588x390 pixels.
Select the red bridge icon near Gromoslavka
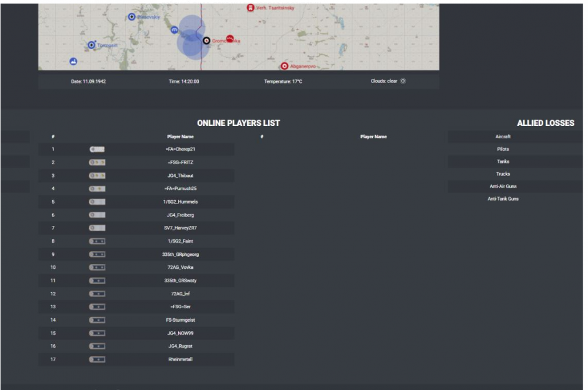(230, 39)
